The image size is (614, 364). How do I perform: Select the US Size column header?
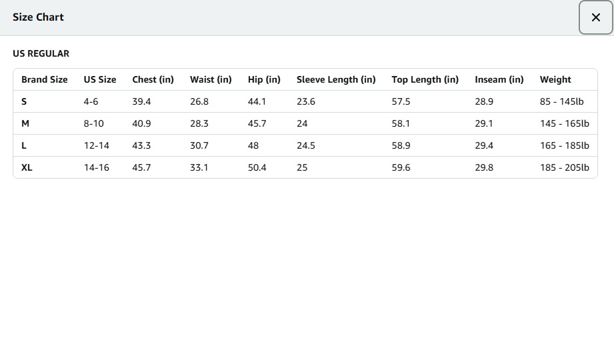100,79
